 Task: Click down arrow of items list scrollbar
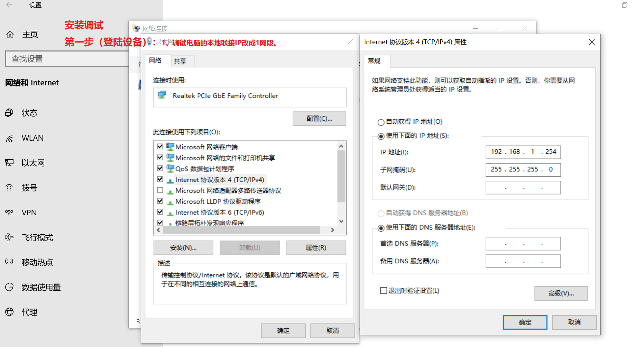tap(341, 222)
